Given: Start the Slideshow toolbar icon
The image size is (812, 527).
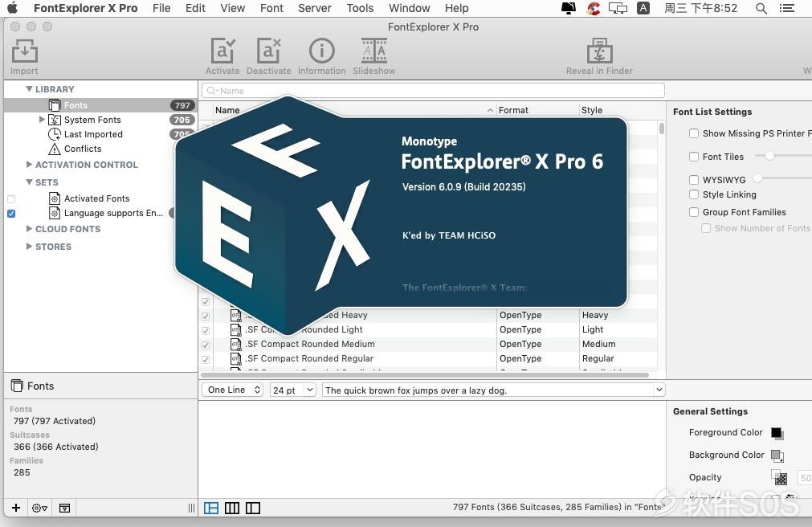Looking at the screenshot, I should tap(374, 51).
